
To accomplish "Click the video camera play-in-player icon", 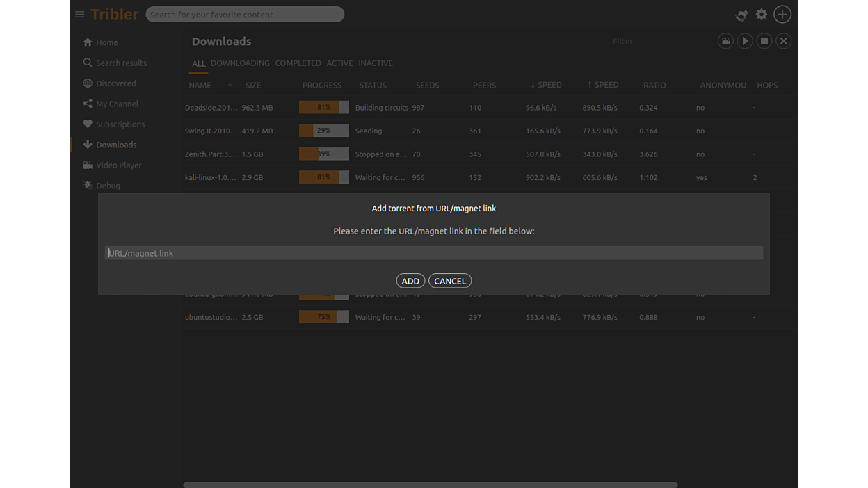I will click(725, 41).
